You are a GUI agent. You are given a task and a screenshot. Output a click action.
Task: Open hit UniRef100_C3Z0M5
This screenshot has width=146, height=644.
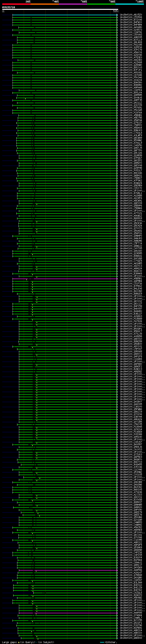(131, 540)
